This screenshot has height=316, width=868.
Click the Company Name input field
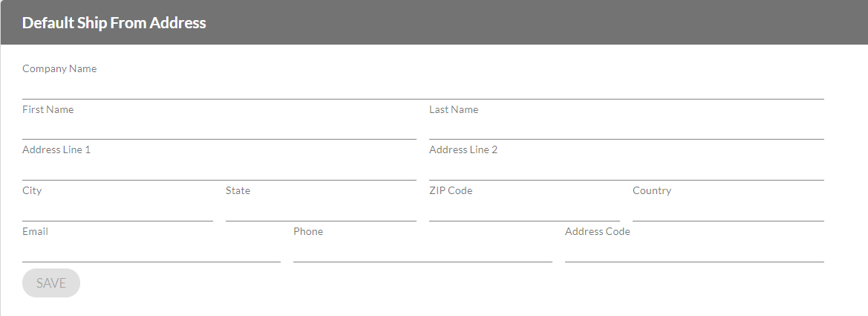tap(422, 88)
